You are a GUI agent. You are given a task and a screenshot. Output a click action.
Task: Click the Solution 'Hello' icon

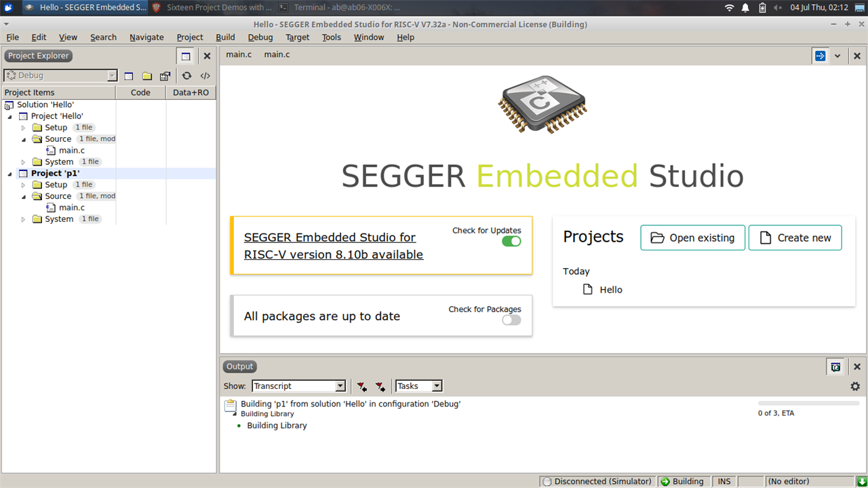coord(9,105)
